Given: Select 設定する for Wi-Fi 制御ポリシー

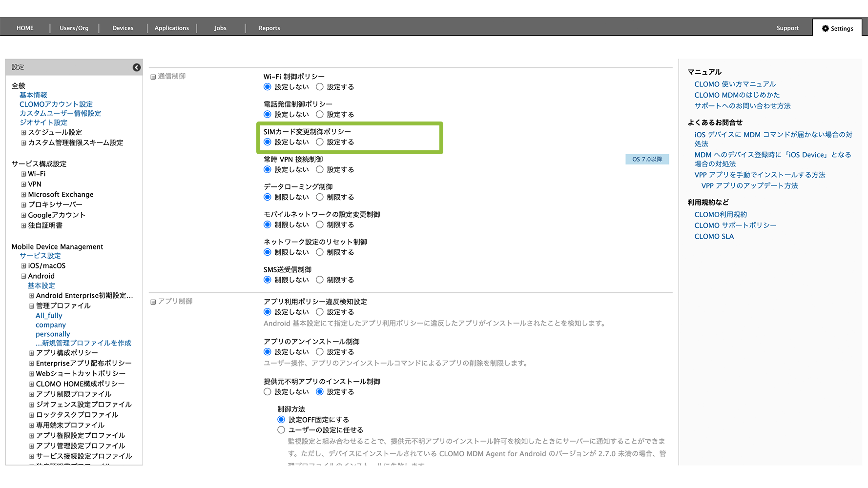Looking at the screenshot, I should click(x=320, y=87).
